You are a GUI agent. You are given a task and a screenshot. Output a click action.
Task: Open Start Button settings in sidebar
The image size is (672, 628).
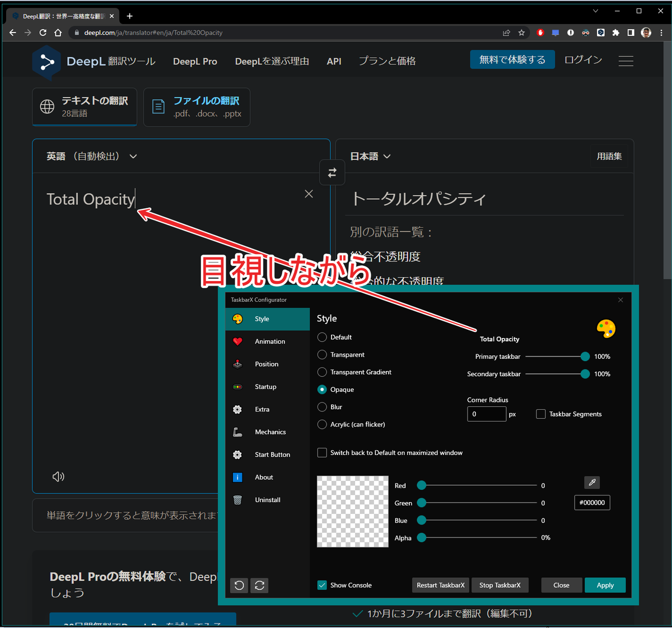tap(268, 454)
